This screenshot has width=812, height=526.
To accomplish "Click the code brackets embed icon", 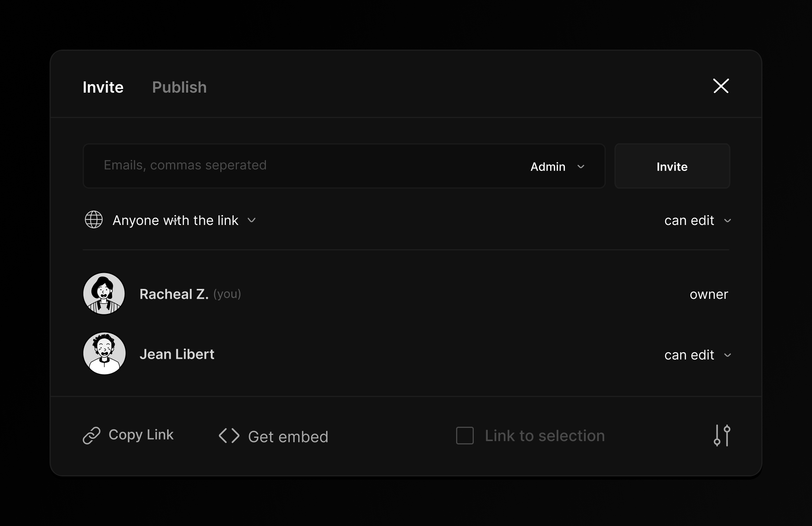I will (x=229, y=436).
